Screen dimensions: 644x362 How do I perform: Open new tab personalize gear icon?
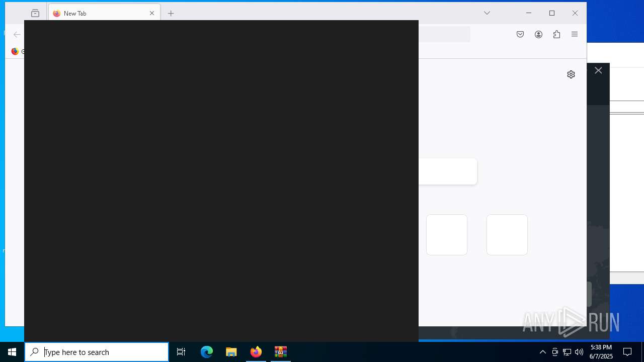[x=571, y=74]
